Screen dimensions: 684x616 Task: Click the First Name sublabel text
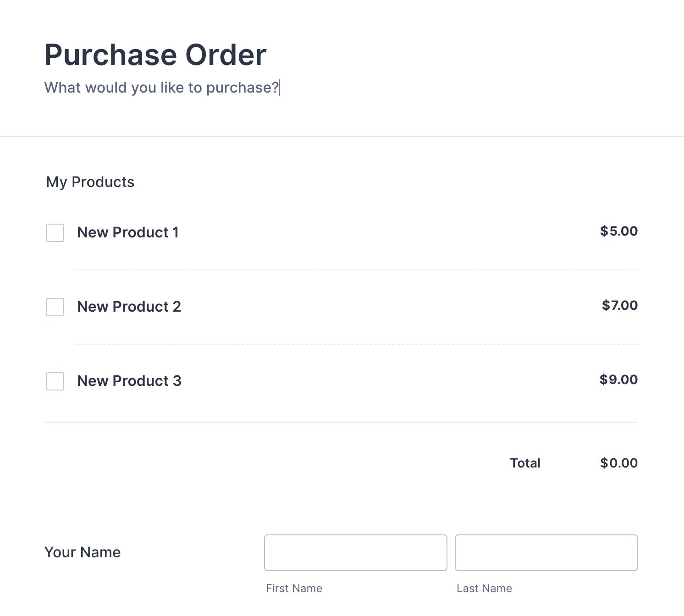tap(293, 588)
